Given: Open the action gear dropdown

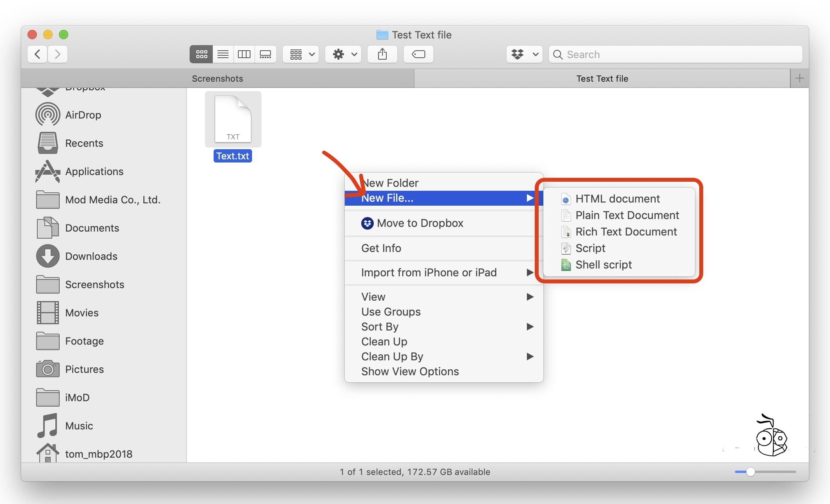Looking at the screenshot, I should (343, 54).
